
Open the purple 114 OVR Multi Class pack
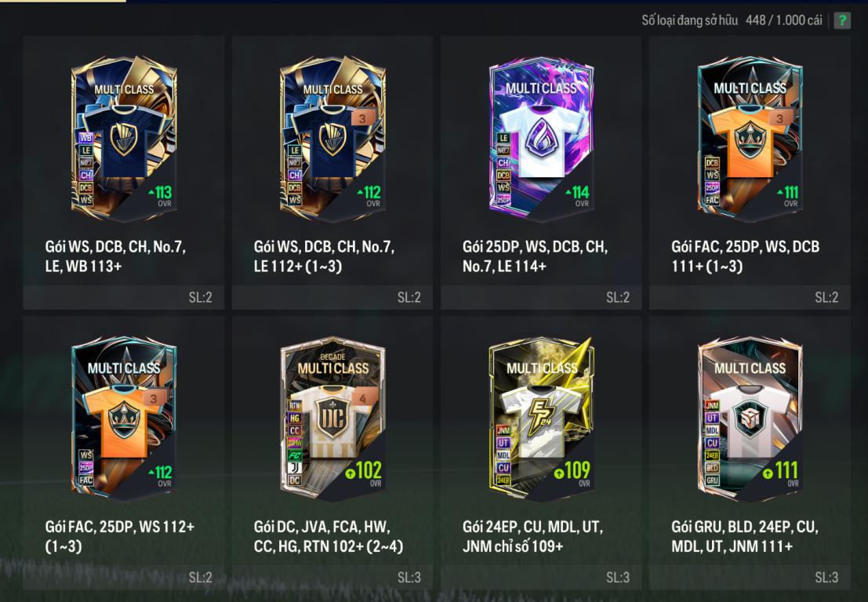[x=541, y=138]
